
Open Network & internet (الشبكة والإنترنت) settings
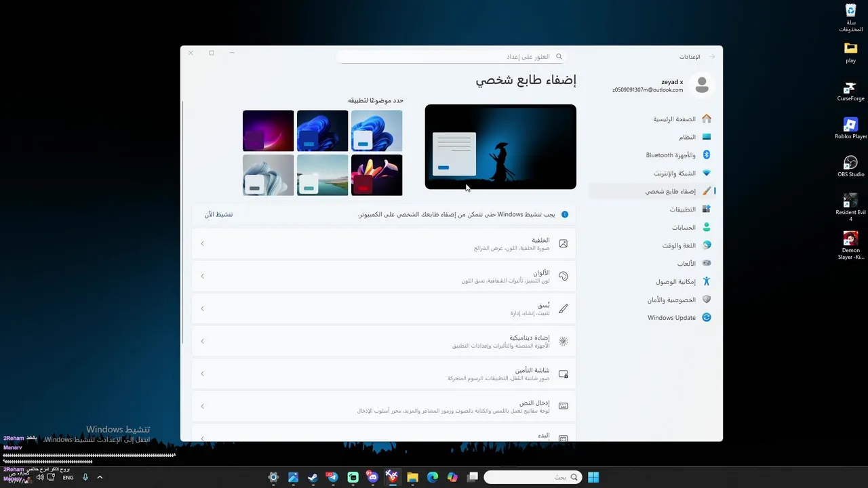click(x=652, y=174)
